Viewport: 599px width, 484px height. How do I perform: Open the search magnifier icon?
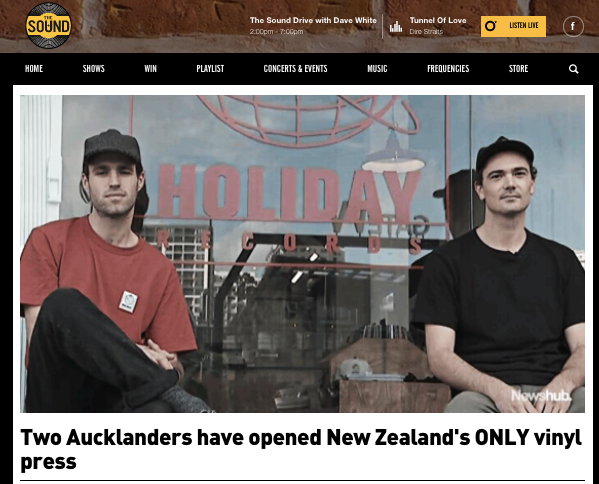[573, 69]
